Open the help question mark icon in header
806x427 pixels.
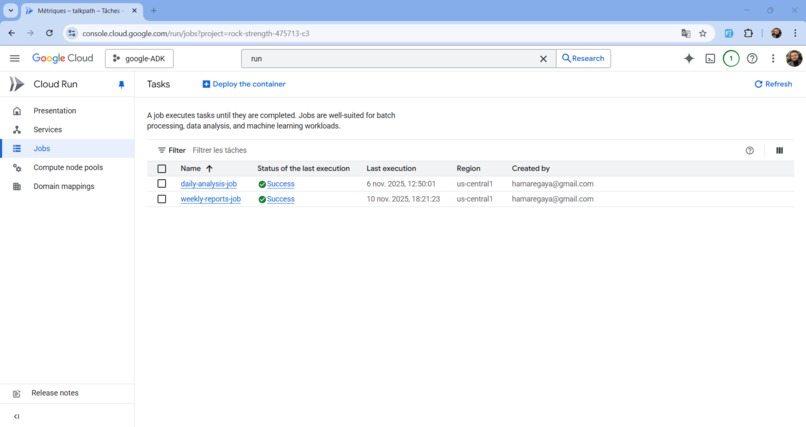(x=752, y=59)
